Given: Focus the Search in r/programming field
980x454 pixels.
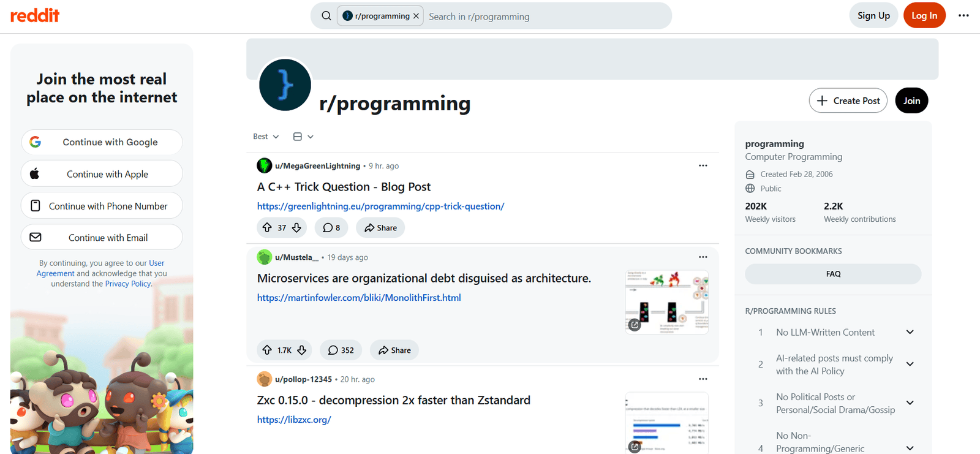Looking at the screenshot, I should [x=545, y=17].
